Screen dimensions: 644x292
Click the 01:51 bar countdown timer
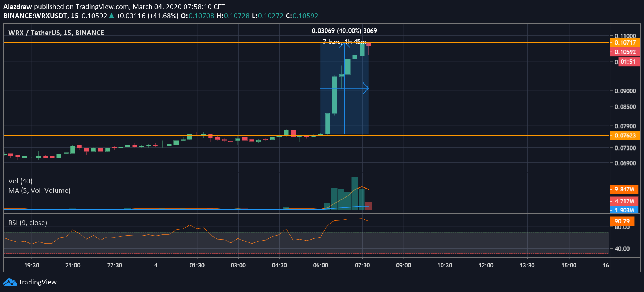(628, 62)
